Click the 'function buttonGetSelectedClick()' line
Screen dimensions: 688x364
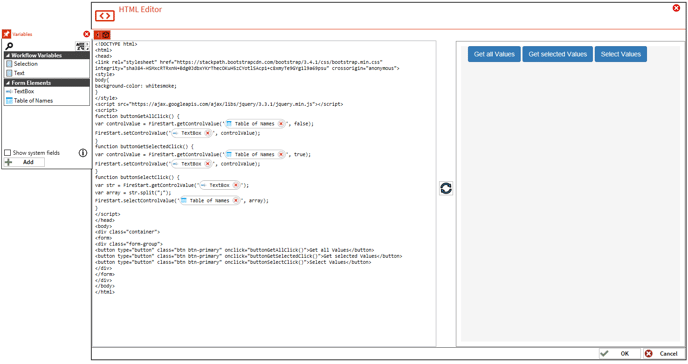point(144,146)
